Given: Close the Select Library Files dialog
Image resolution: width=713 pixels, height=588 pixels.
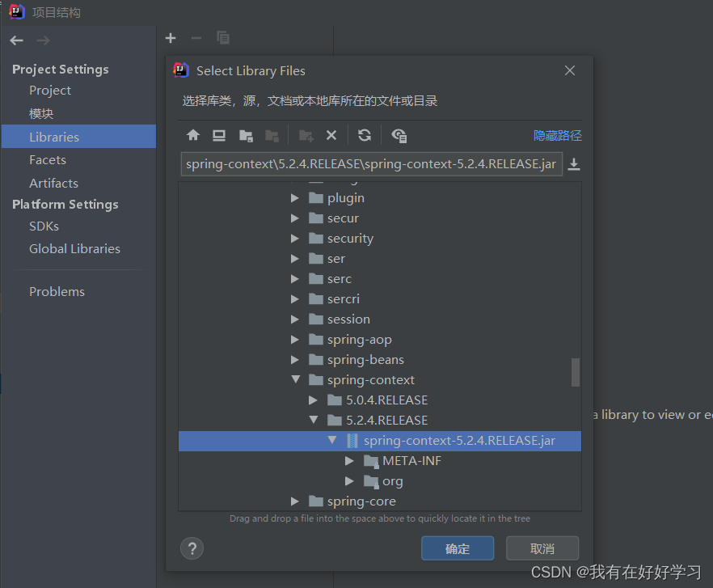Looking at the screenshot, I should (x=570, y=70).
